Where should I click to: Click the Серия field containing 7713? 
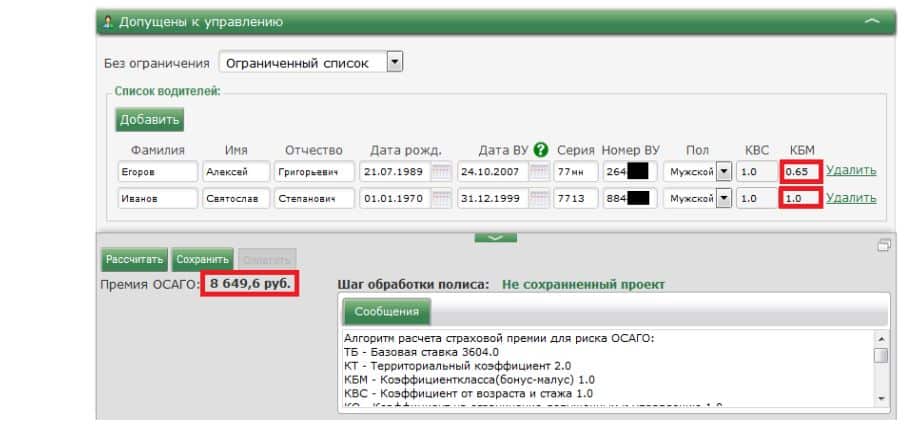pyautogui.click(x=576, y=198)
